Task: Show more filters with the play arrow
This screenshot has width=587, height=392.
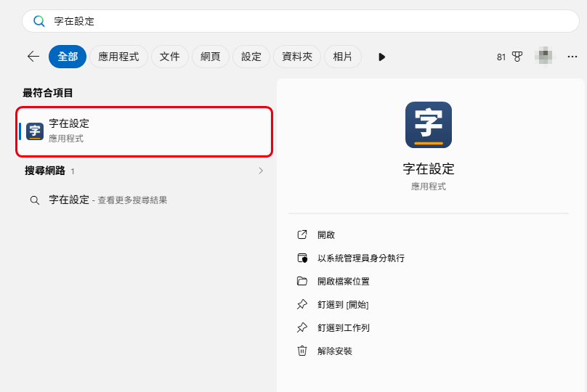Action: (x=381, y=57)
